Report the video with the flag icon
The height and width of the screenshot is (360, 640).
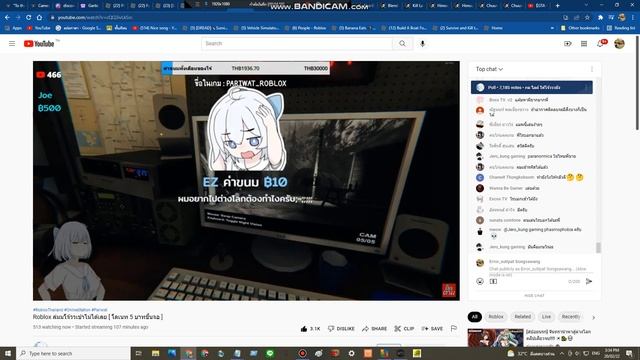[x=453, y=328]
